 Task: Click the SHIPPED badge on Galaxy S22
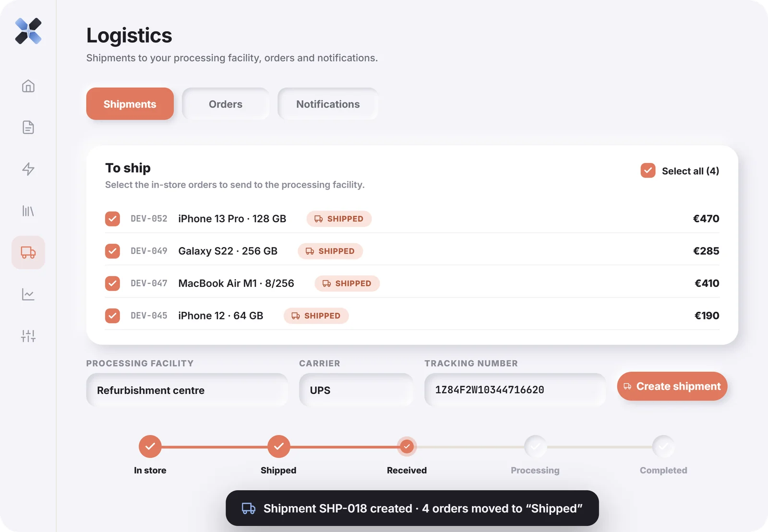(330, 251)
